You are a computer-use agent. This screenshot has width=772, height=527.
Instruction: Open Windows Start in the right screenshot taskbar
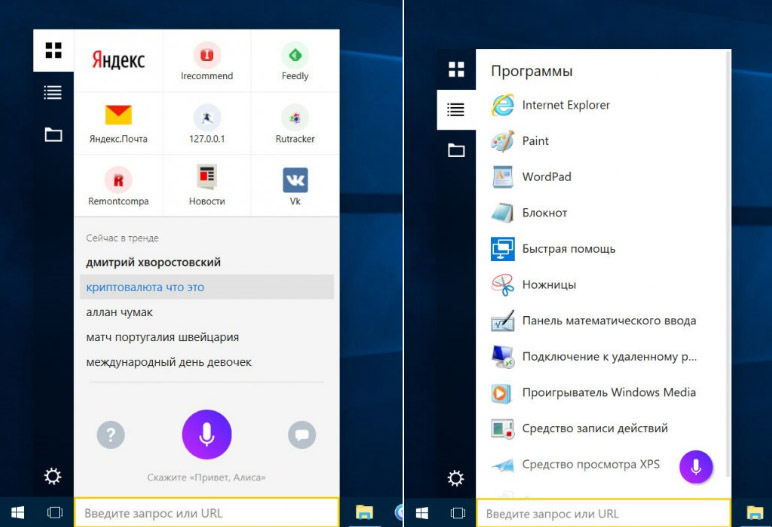point(422,513)
